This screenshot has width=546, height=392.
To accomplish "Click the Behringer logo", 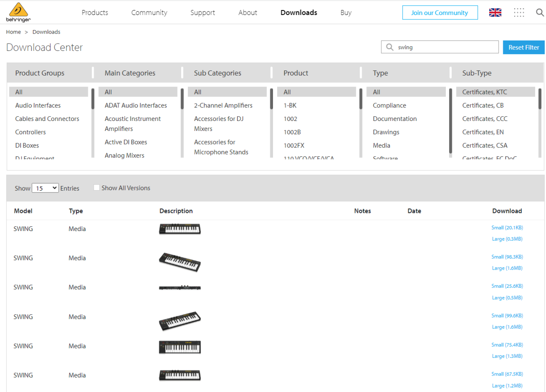I will (x=19, y=12).
